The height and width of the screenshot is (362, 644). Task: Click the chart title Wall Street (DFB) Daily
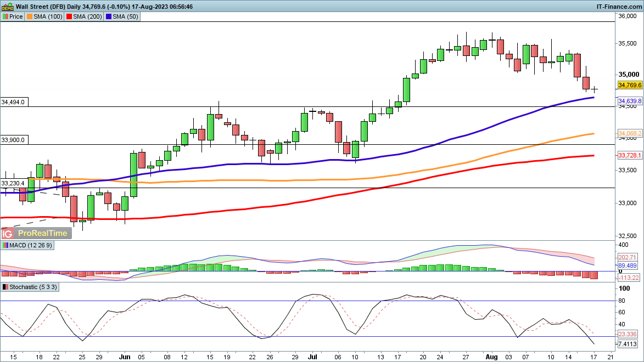[x=47, y=7]
